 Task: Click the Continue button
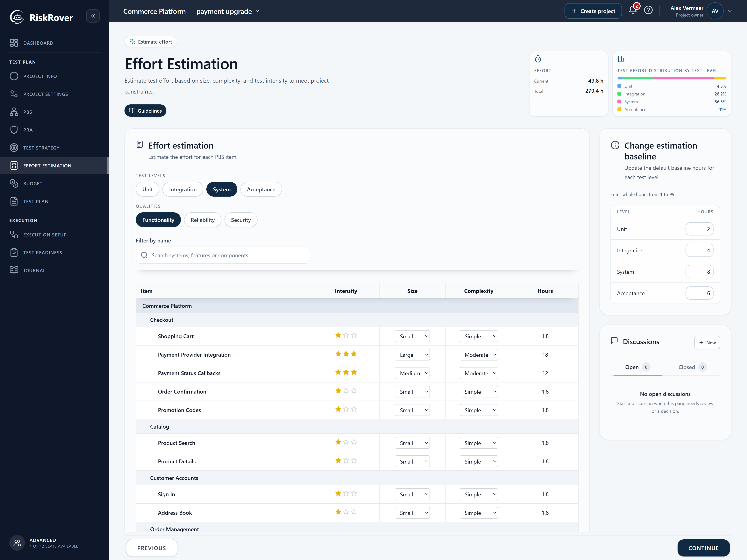(703, 548)
